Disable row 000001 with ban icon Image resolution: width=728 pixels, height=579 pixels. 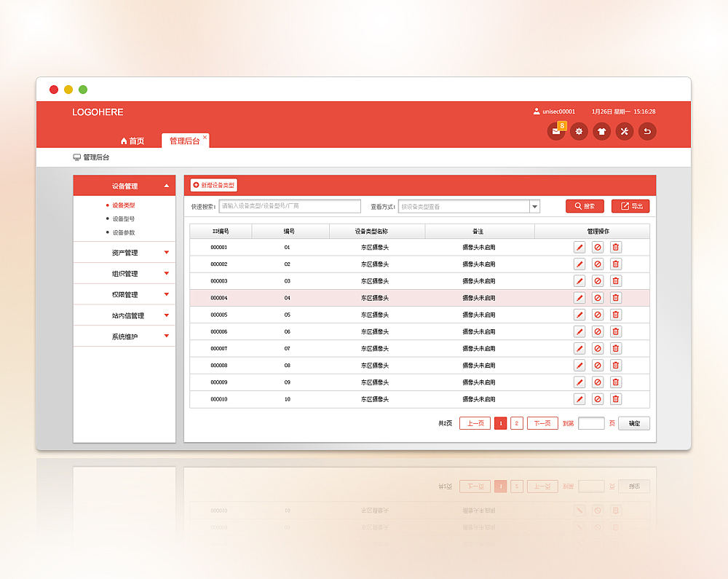click(x=598, y=247)
